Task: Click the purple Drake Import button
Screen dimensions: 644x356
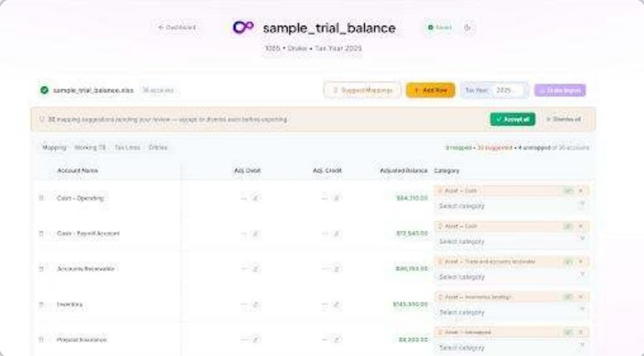Action: 560,90
